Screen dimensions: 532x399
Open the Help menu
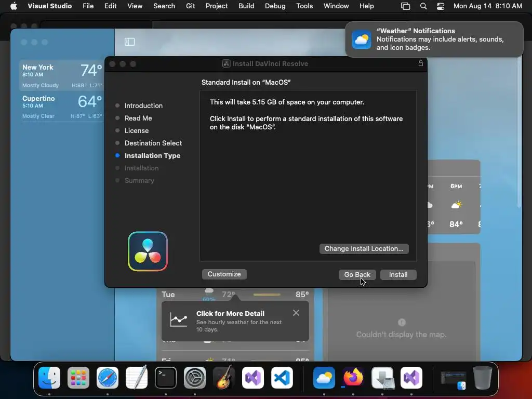(x=366, y=6)
